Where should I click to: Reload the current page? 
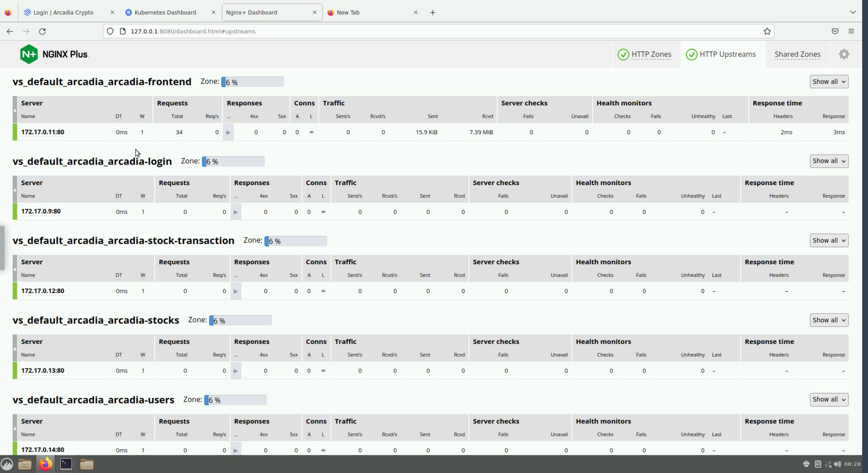tap(42, 31)
